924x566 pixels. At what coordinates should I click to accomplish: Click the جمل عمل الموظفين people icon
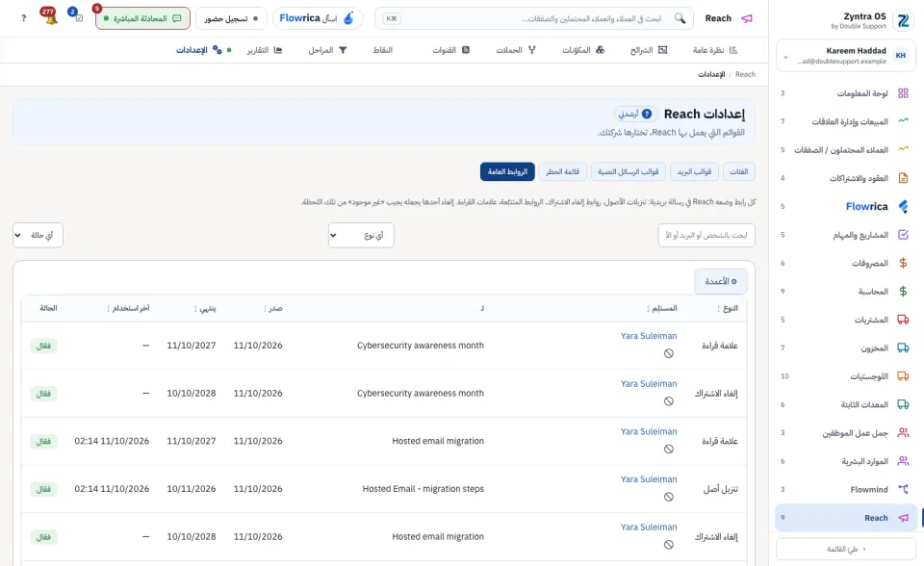click(903, 433)
